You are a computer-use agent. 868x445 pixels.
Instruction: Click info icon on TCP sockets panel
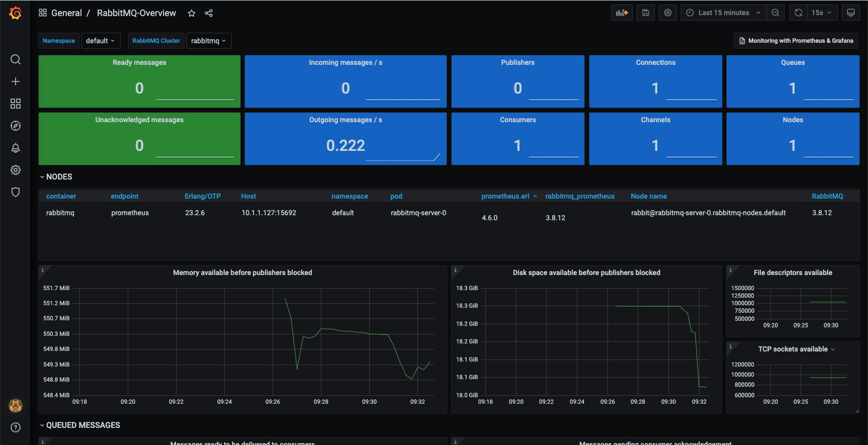click(731, 346)
